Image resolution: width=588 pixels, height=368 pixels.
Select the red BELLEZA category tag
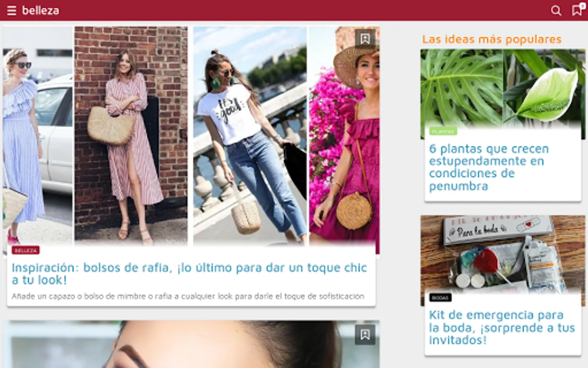25,250
